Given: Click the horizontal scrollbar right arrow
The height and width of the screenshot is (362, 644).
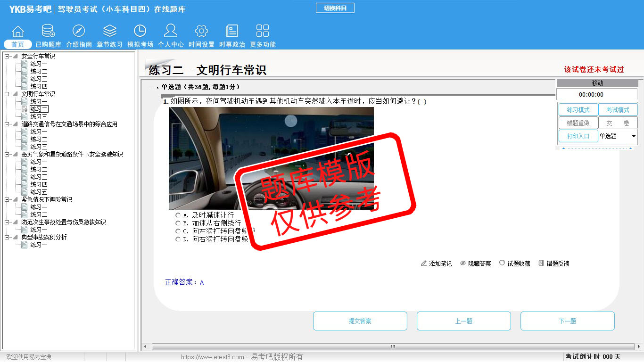Looking at the screenshot, I should pos(640,347).
